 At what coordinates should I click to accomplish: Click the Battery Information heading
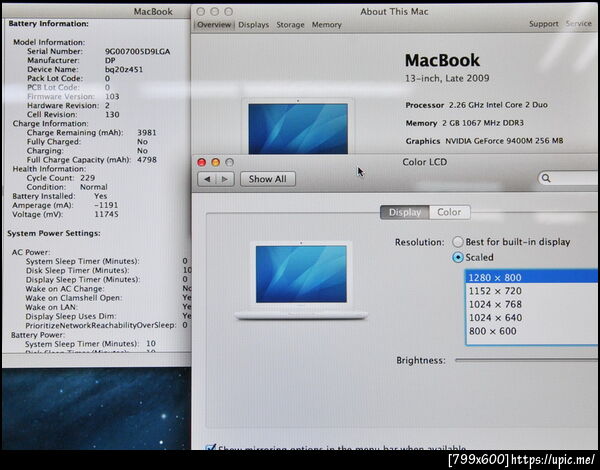click(48, 24)
